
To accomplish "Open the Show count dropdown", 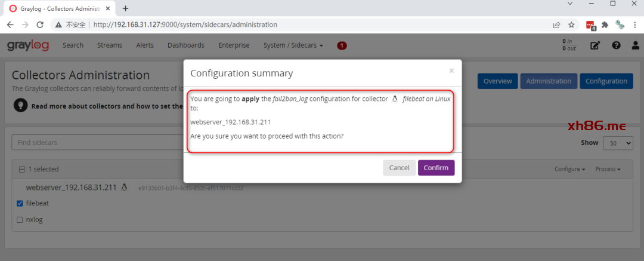I will tap(618, 143).
